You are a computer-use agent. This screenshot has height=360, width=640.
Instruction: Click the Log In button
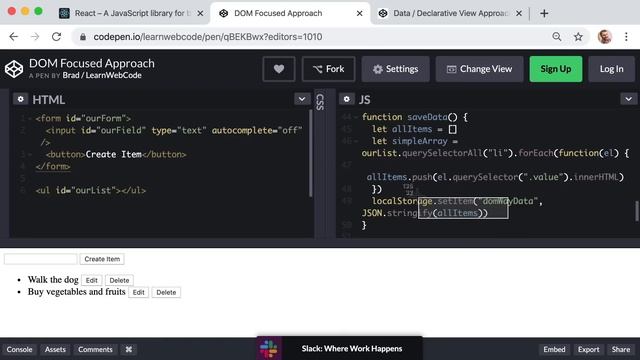(611, 69)
